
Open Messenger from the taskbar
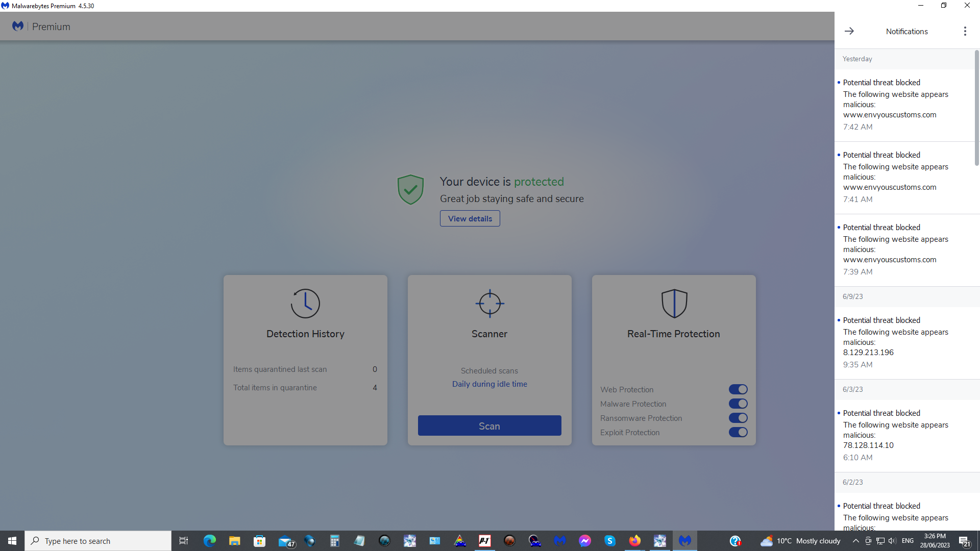tap(584, 541)
